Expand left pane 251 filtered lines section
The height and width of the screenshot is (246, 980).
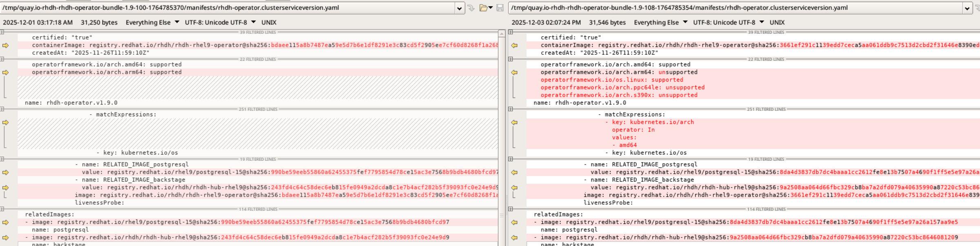2,109
